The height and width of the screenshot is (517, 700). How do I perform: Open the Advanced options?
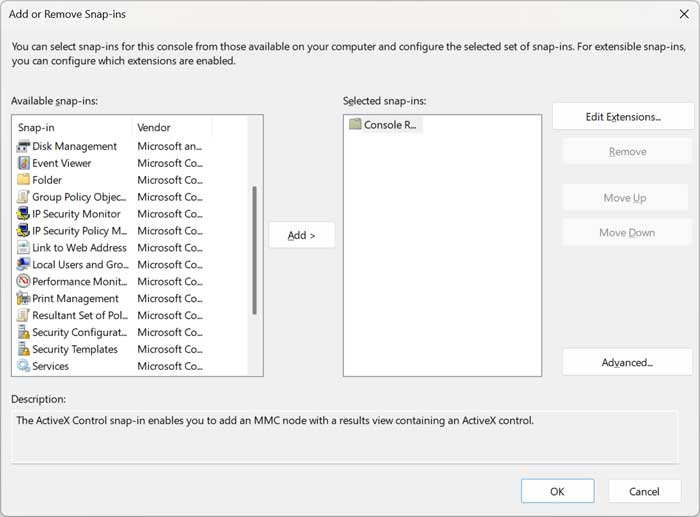tap(627, 362)
